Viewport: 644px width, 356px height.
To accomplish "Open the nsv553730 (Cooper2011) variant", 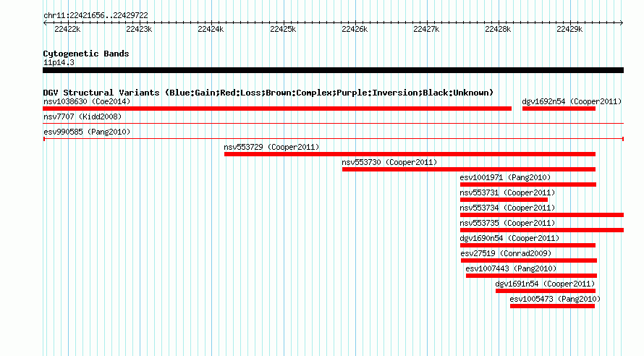I will [389, 162].
